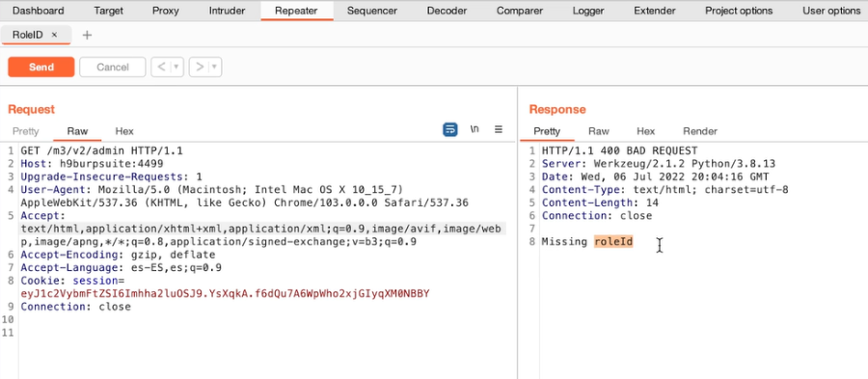Select Pretty view in Request pane
The width and height of the screenshot is (868, 379).
(x=26, y=131)
